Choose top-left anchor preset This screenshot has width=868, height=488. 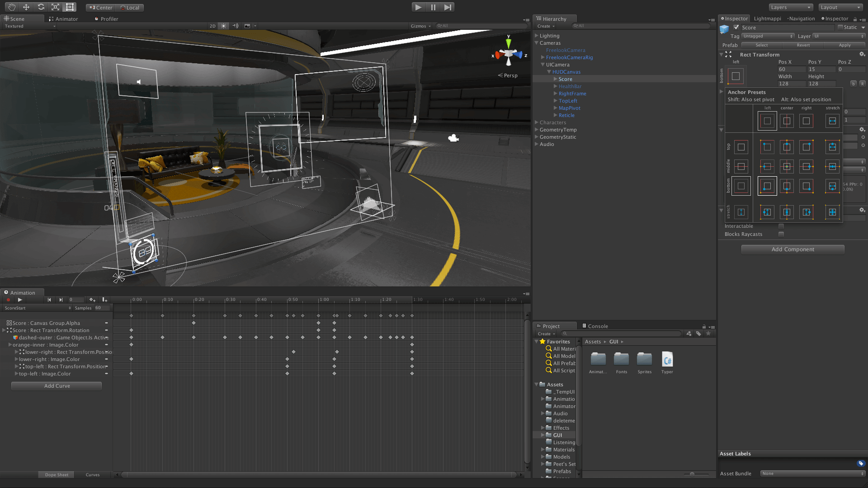[x=767, y=147]
